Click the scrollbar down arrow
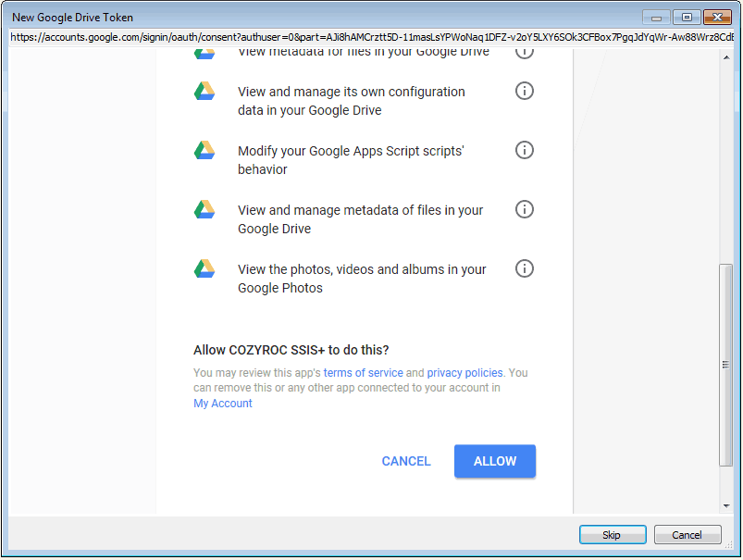This screenshot has height=560, width=743. pos(726,506)
